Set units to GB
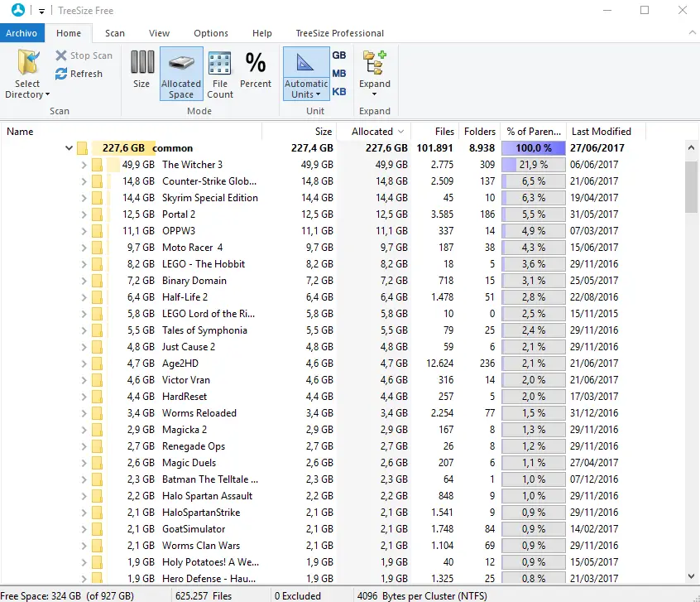Screen dimensions: 700x602 pos(339,55)
